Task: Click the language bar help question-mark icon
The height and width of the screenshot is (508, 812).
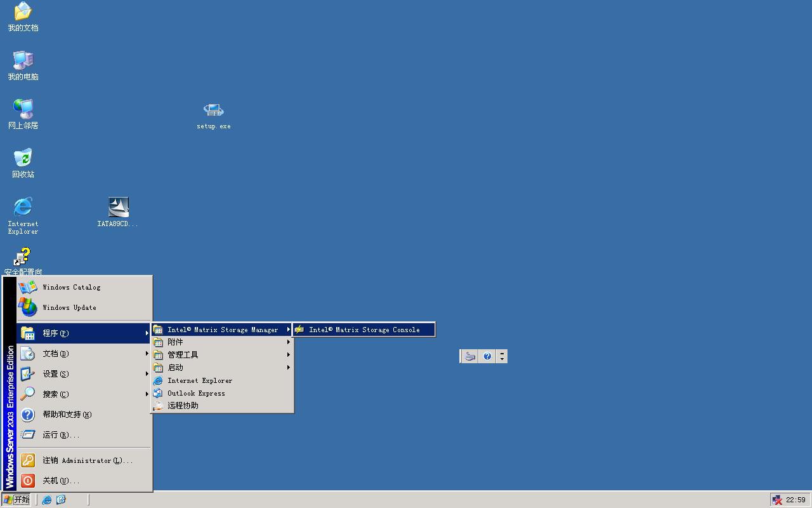Action: [487, 356]
